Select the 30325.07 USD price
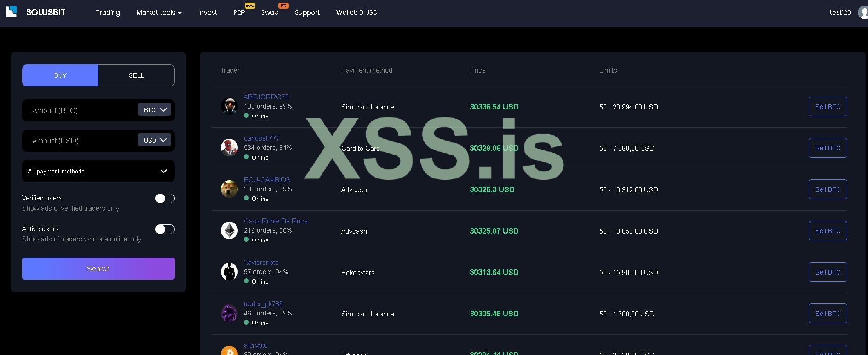The width and height of the screenshot is (868, 355). click(x=494, y=231)
